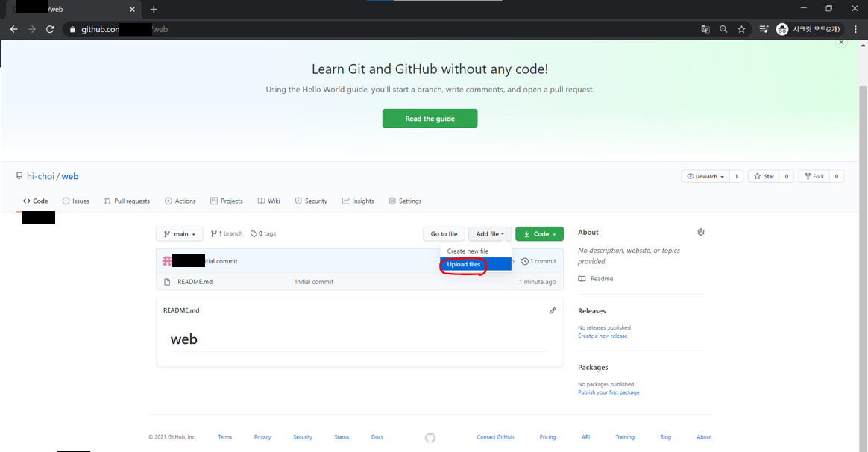Open the README.md file in the list
Image resolution: width=868 pixels, height=452 pixels.
coord(195,282)
